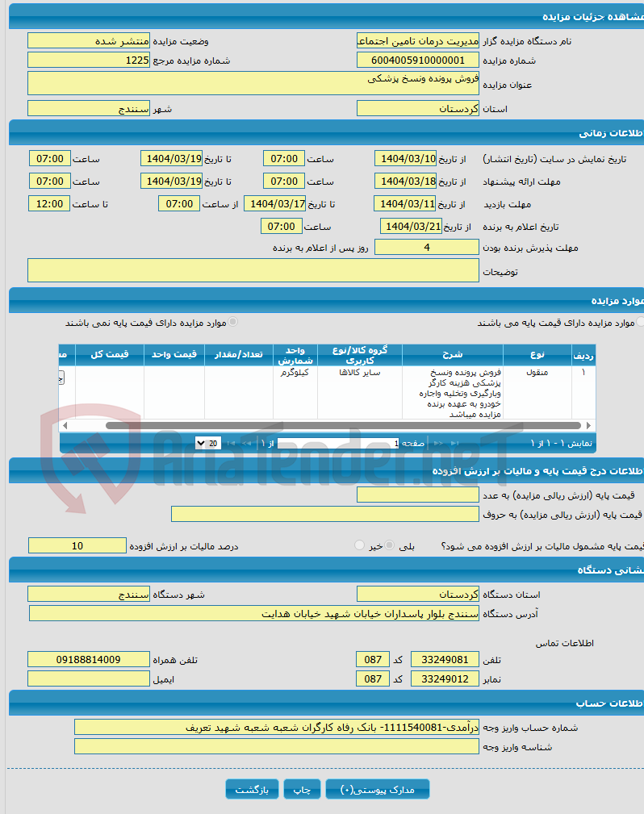Click the telephone area code 087 field
This screenshot has height=814, width=644.
point(372,659)
